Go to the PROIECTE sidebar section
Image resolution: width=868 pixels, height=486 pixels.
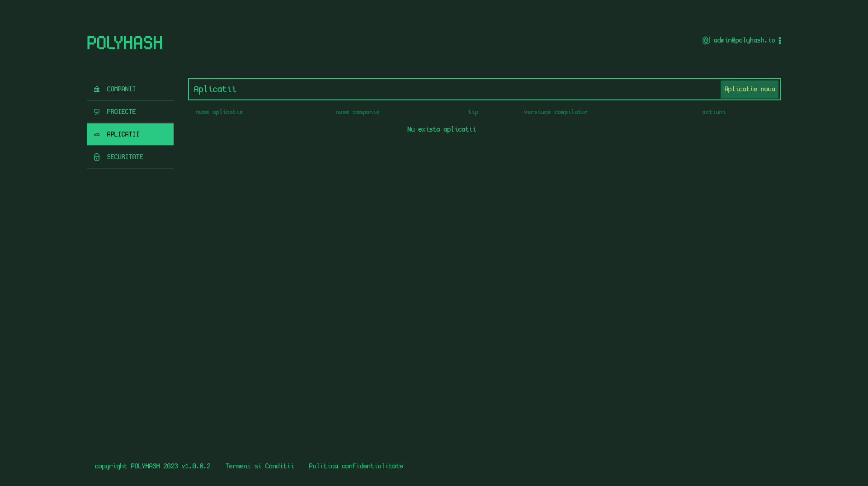[x=121, y=112]
